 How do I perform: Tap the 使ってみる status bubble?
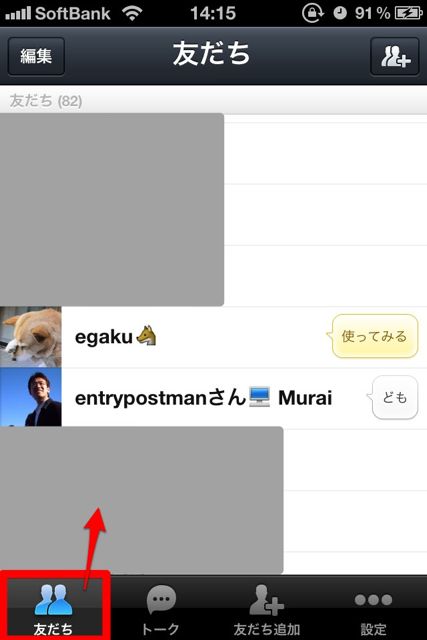click(x=373, y=336)
